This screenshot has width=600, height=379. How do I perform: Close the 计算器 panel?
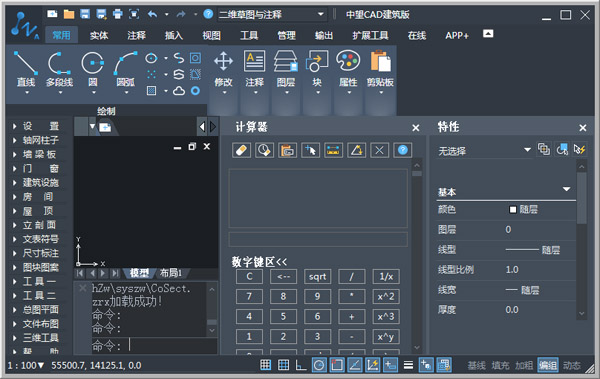(416, 128)
